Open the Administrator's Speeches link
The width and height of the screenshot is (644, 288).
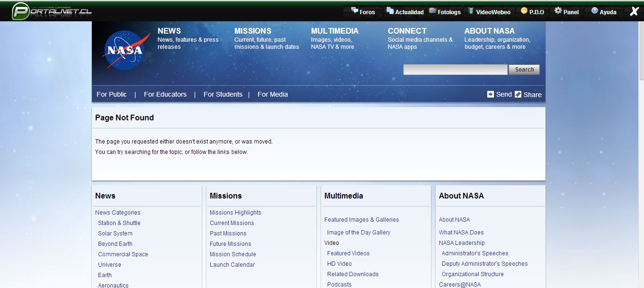click(x=475, y=253)
